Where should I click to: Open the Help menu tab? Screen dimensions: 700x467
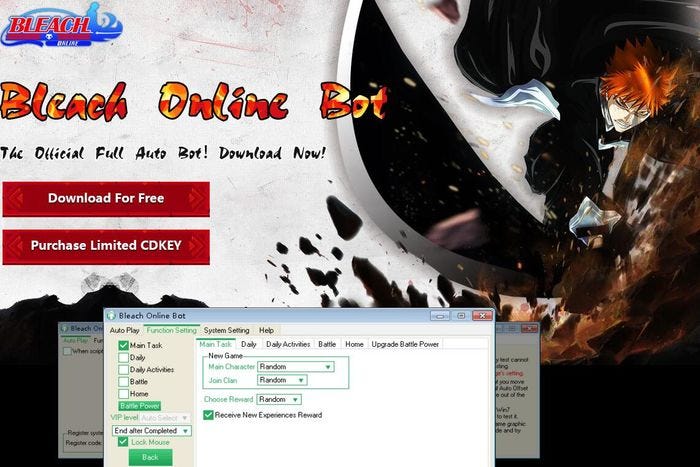[267, 330]
